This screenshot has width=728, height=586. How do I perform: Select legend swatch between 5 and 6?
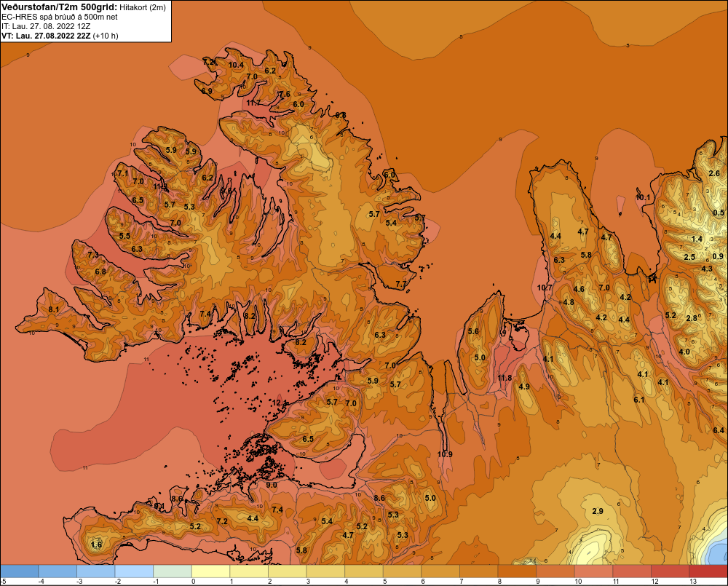[402, 571]
